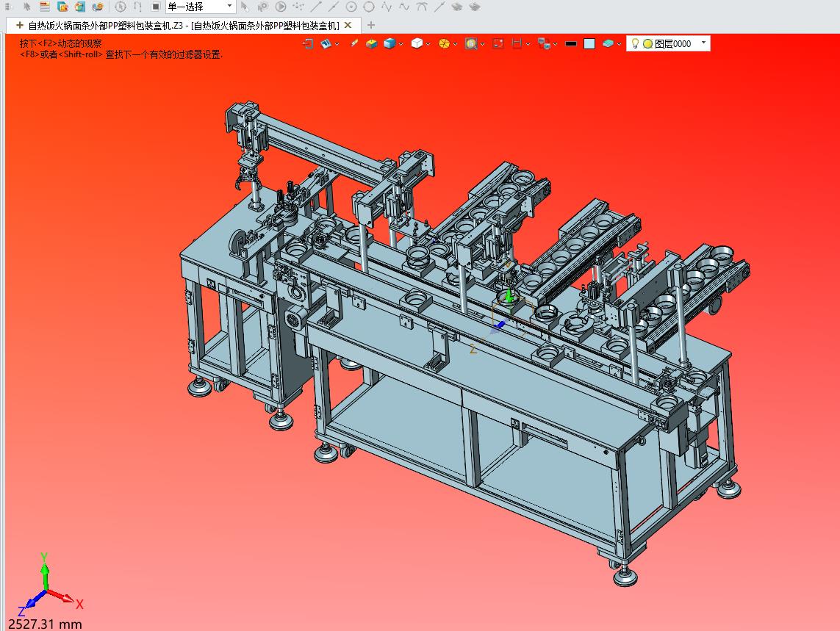Click the exit arrow icon in the view toolbar
The height and width of the screenshot is (631, 840).
tap(308, 43)
